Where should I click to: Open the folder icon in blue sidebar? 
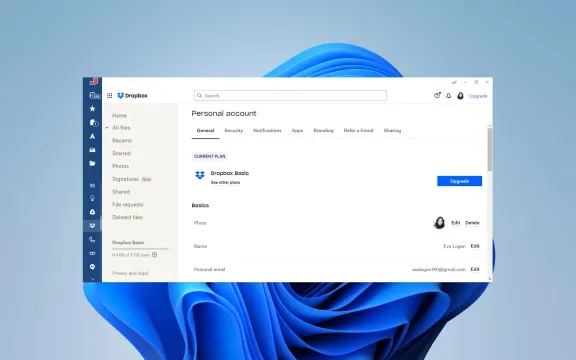click(92, 163)
